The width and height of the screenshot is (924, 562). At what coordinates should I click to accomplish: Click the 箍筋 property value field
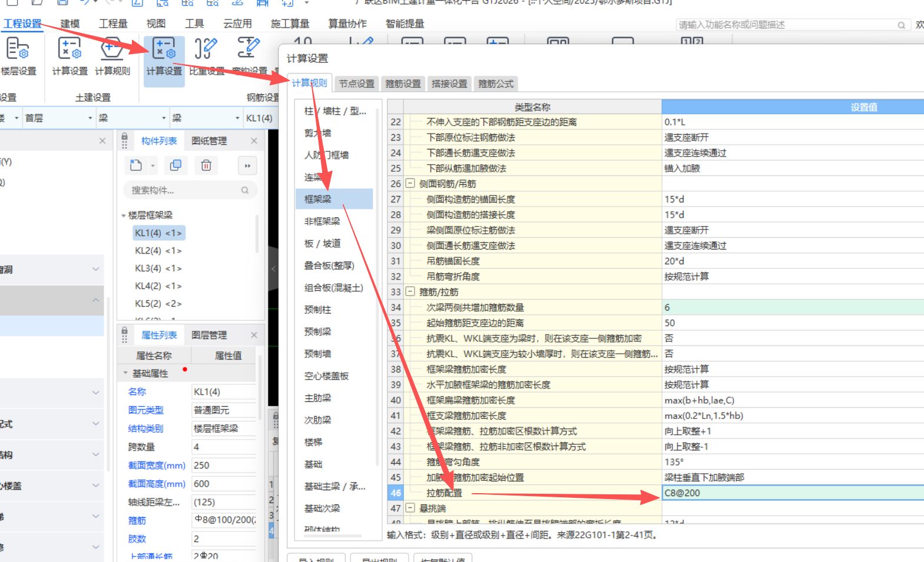point(224,520)
